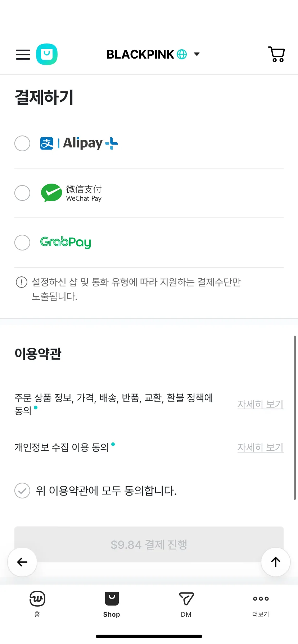View details of order policy agreement

[261, 404]
